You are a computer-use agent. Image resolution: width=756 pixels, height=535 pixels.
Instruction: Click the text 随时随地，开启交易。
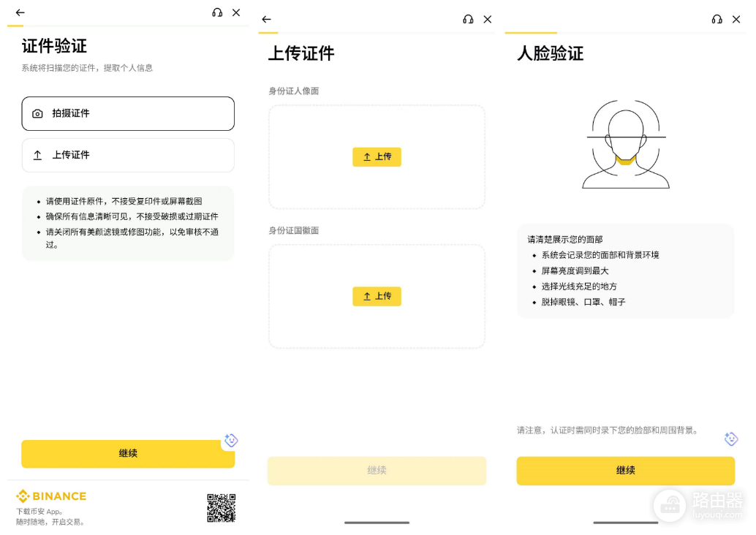coord(52,522)
